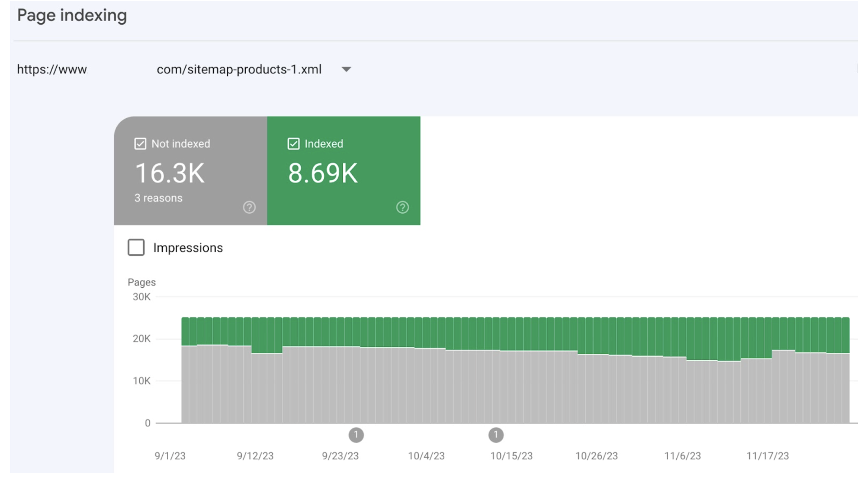Click the 9/1/23 date axis label
Screen dimensions: 868x481
click(170, 456)
